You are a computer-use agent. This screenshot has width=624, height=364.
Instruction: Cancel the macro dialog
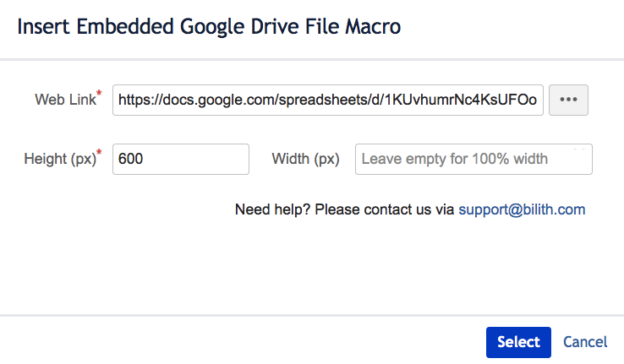click(x=585, y=342)
